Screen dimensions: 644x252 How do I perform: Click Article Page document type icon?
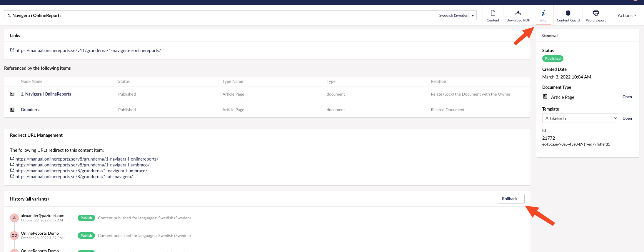click(x=545, y=97)
